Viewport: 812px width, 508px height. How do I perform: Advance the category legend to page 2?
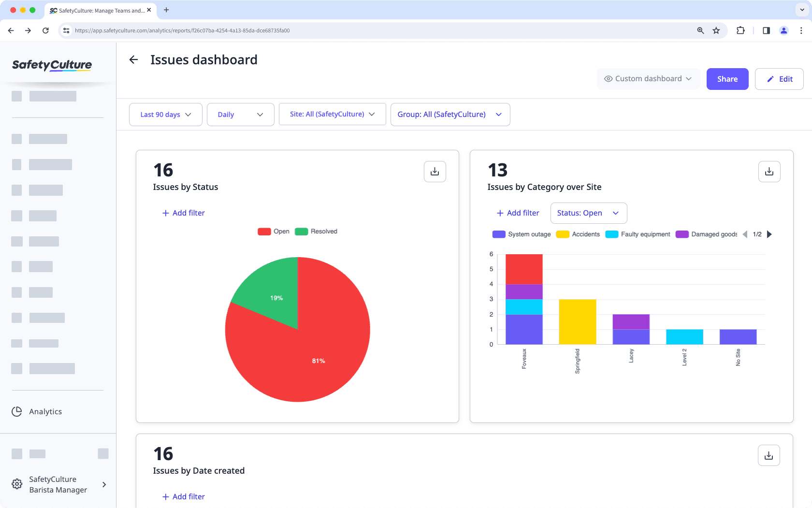(769, 234)
